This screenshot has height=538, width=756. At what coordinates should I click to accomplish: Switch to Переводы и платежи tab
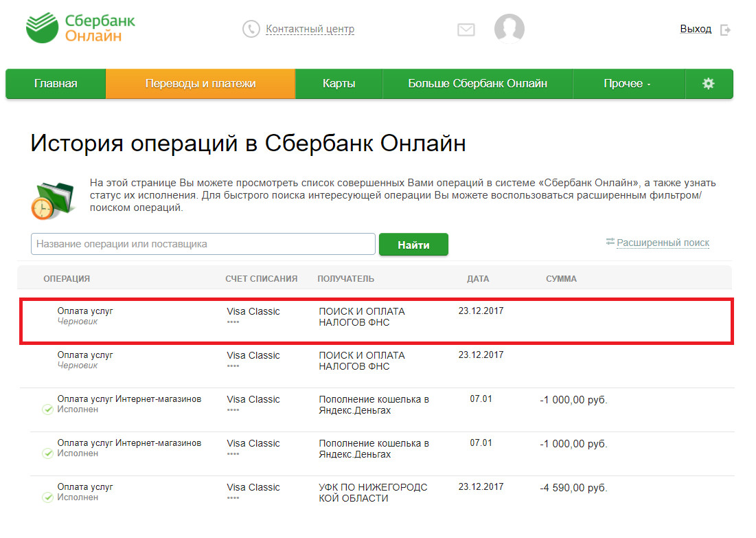[x=201, y=83]
